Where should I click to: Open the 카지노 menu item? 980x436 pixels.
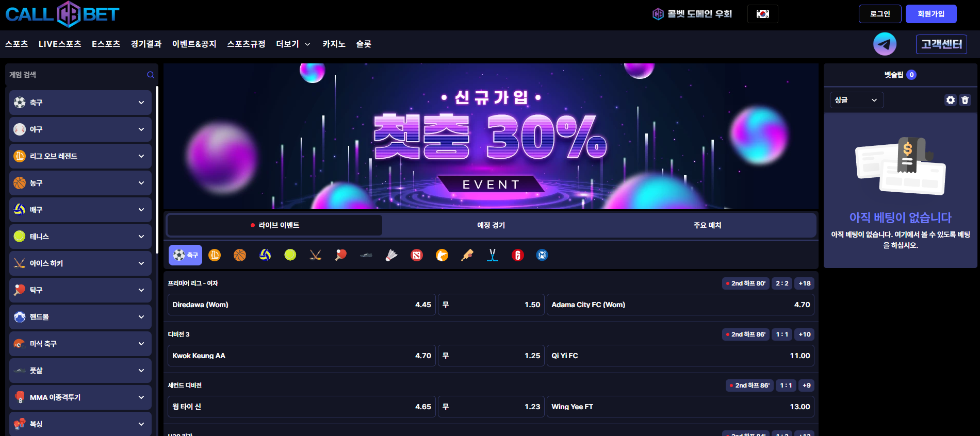[x=334, y=44]
